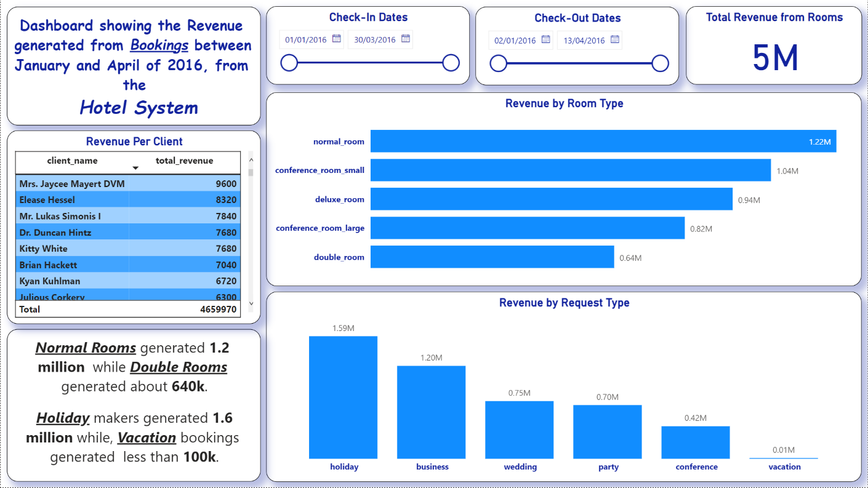This screenshot has height=488, width=868.
Task: Click the scrollbar up arrow in Revenue Per Client
Action: pos(250,159)
